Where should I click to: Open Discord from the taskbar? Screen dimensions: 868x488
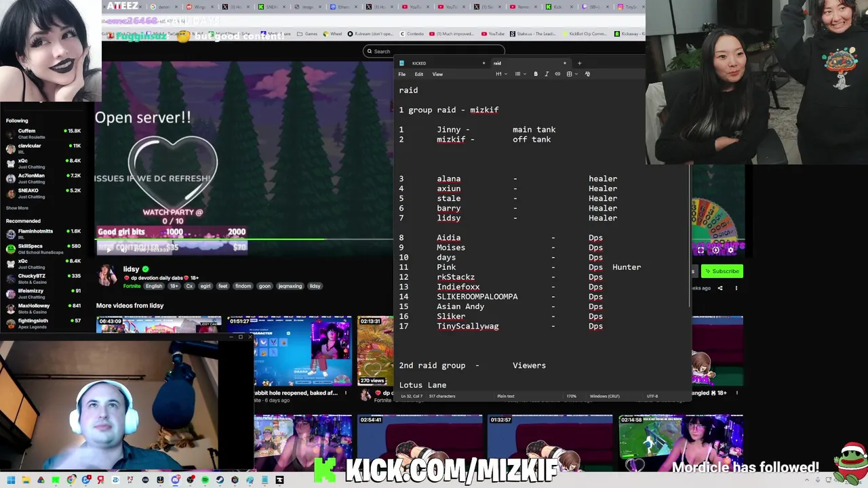pos(175,480)
